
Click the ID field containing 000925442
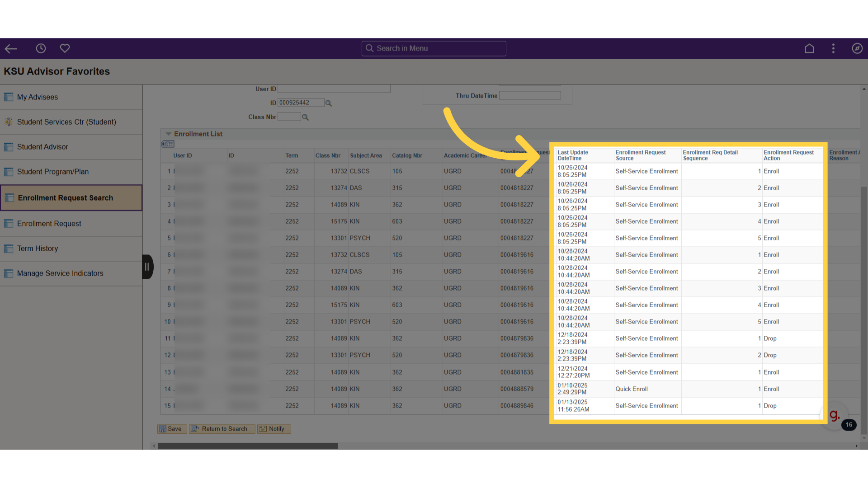(x=301, y=103)
